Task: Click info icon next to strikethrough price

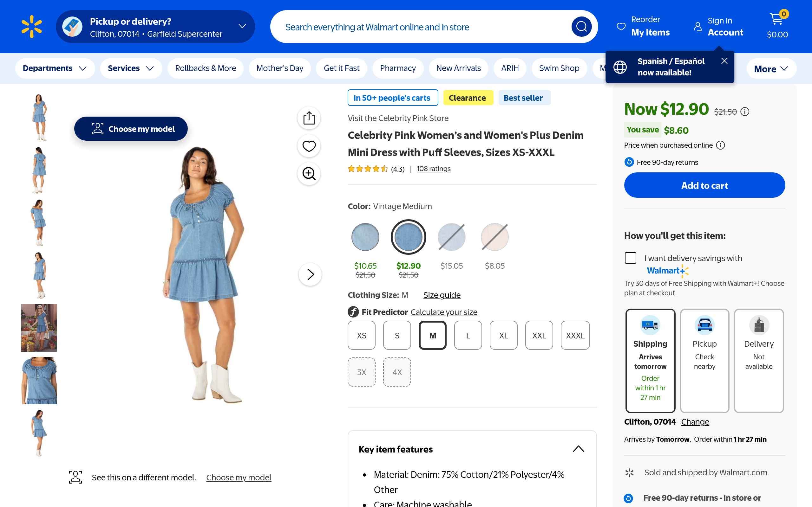Action: coord(745,112)
